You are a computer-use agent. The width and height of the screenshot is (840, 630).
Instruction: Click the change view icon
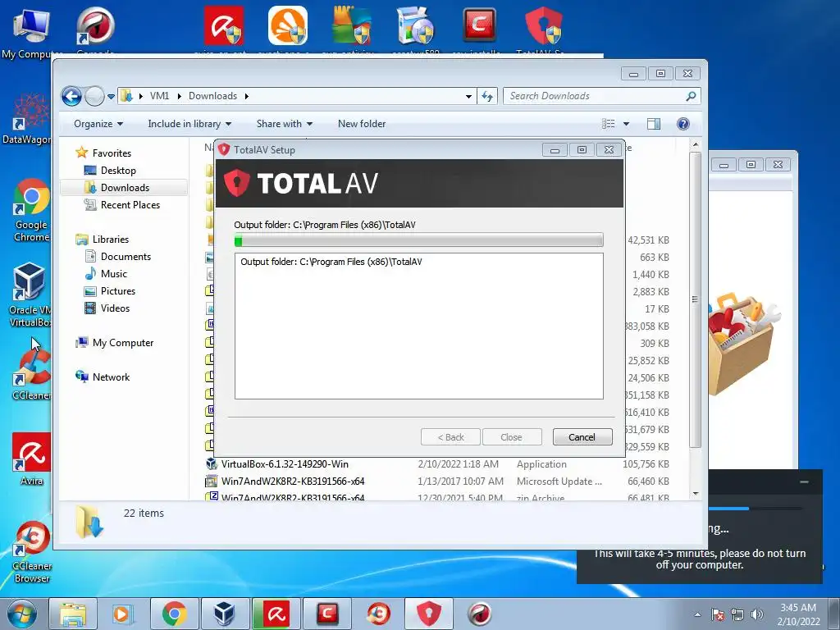(609, 124)
